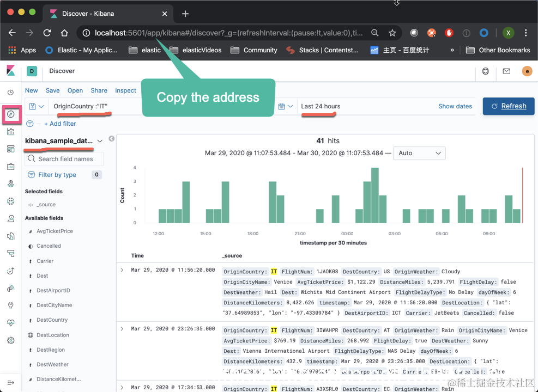This screenshot has width=538, height=392.
Task: Open the help menu icon
Action: tap(486, 71)
